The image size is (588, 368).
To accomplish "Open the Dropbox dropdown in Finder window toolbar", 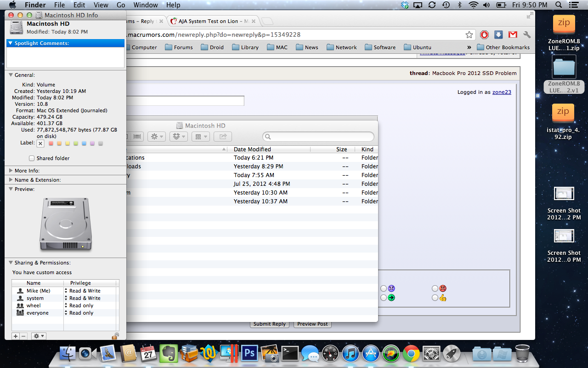I will point(178,137).
